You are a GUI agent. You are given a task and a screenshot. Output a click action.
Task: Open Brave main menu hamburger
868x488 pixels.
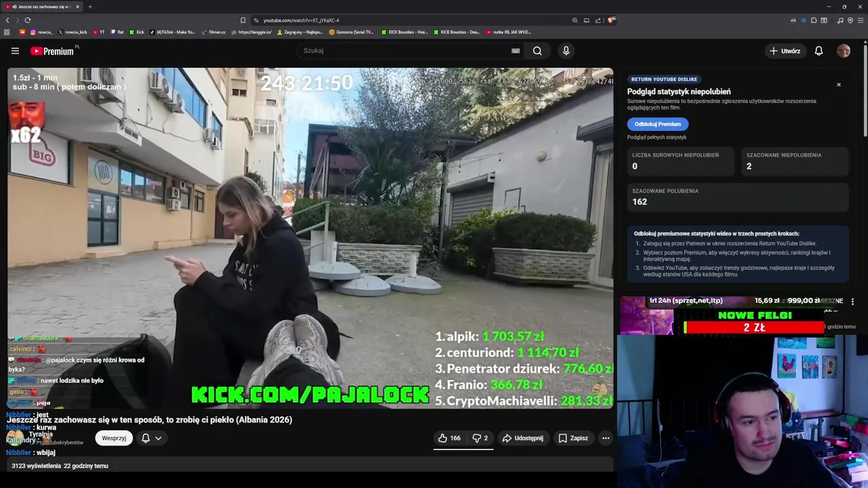(861, 20)
